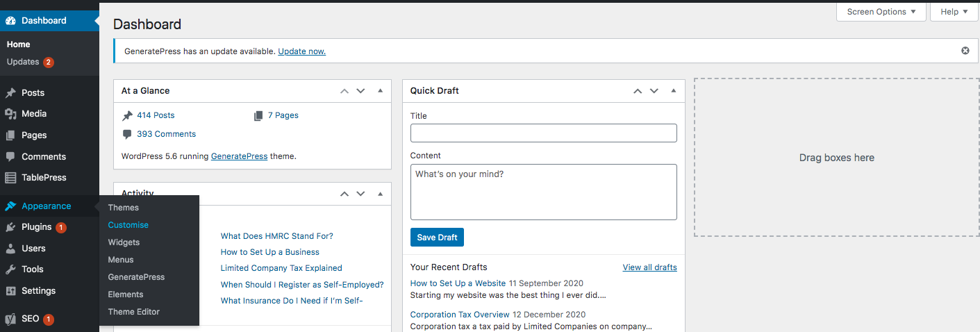This screenshot has width=980, height=332.
Task: Click the Posts pin icon in sidebar
Action: (10, 93)
